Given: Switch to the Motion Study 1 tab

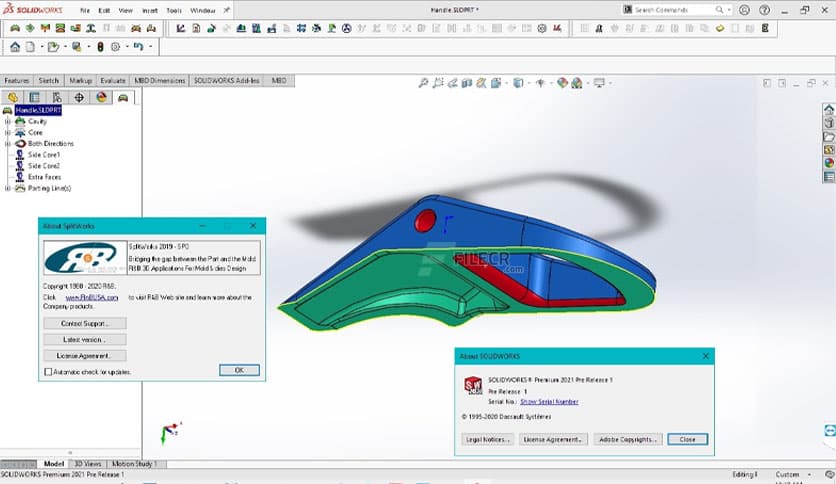Looking at the screenshot, I should click(x=134, y=464).
